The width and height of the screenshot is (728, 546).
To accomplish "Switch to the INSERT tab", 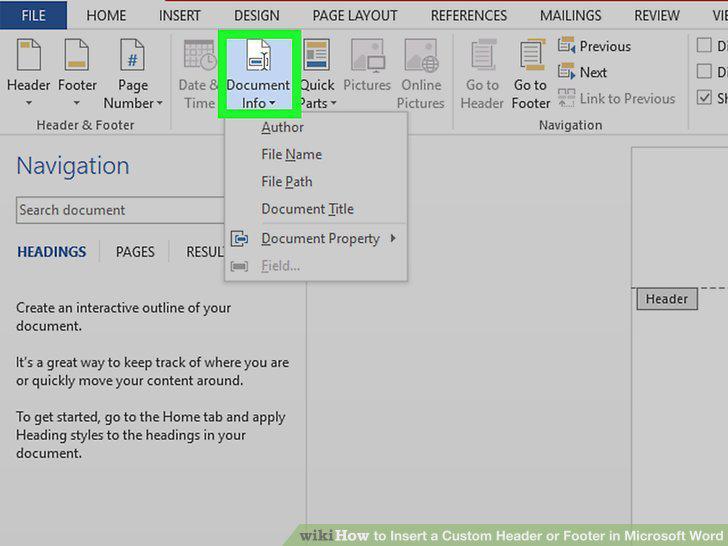I will pyautogui.click(x=180, y=15).
